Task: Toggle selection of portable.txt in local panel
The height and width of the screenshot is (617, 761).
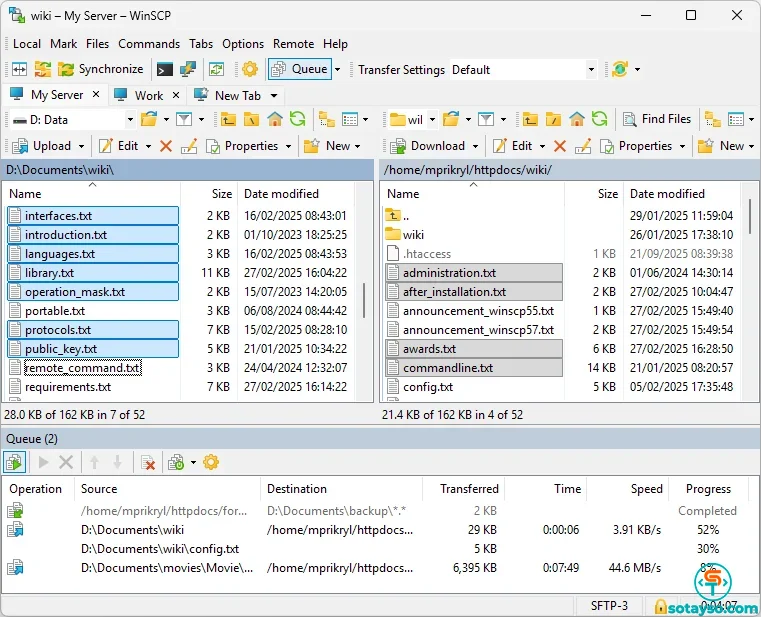Action: 55,311
